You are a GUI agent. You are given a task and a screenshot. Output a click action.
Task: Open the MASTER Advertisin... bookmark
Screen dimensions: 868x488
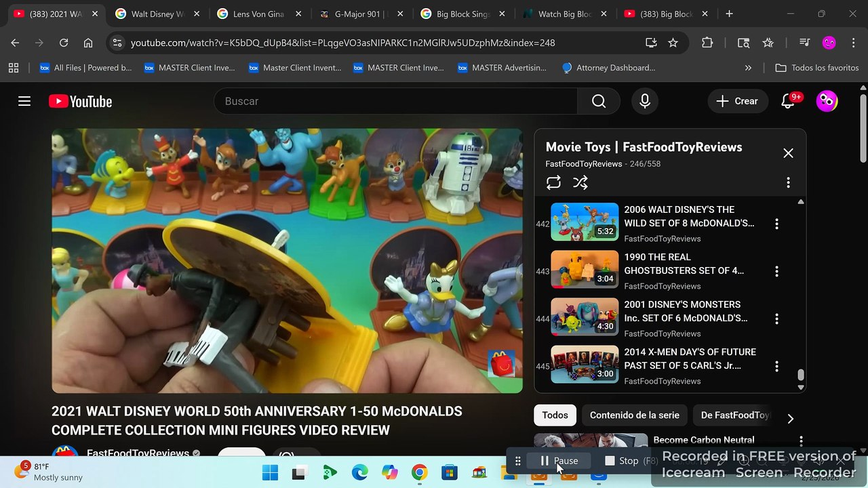(502, 68)
